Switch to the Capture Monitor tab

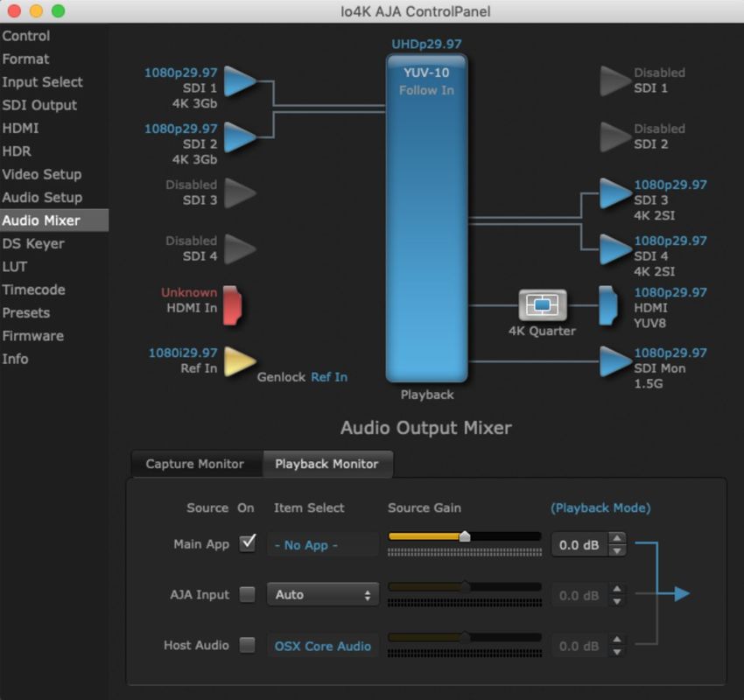(x=195, y=464)
